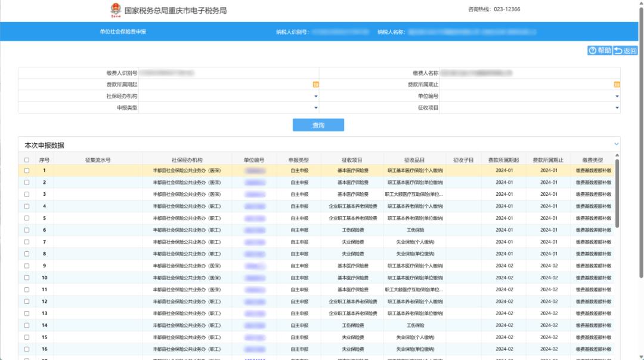Image resolution: width=644 pixels, height=360 pixels.
Task: Click the table's vertical scrollbar
Action: [617, 197]
